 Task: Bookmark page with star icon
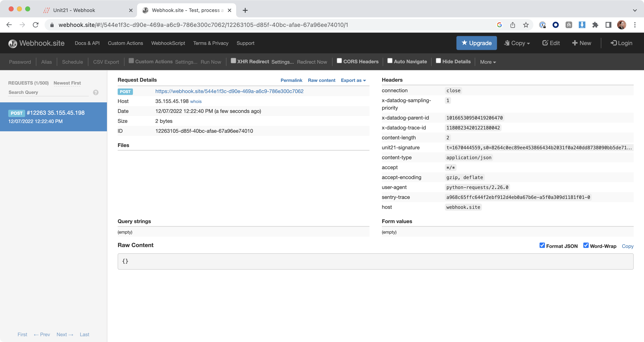tap(526, 25)
